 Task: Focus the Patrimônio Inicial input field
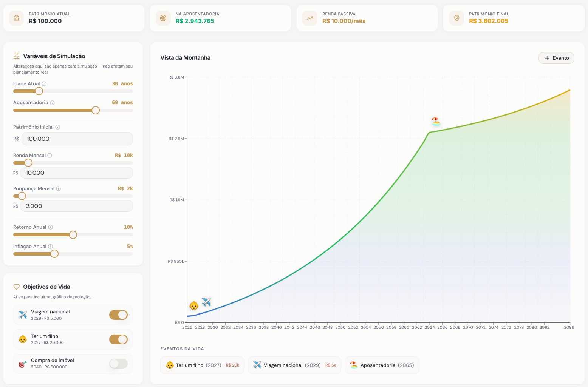pos(77,139)
